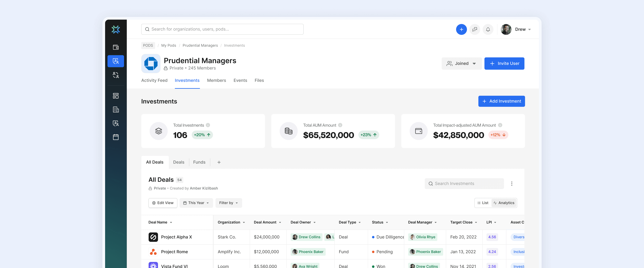Open the three-dot options menu
This screenshot has width=644, height=268.
point(511,184)
